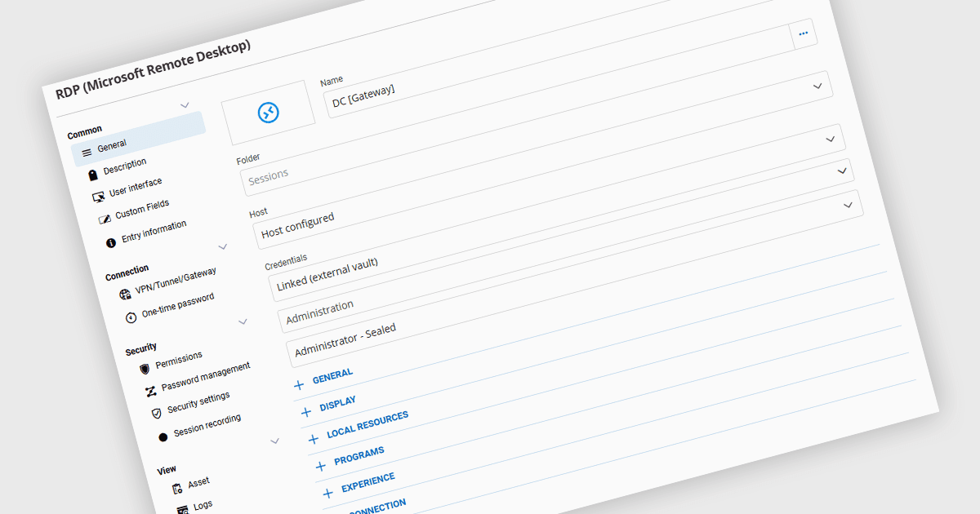
Task: Click the User interface monitor icon
Action: click(x=98, y=197)
